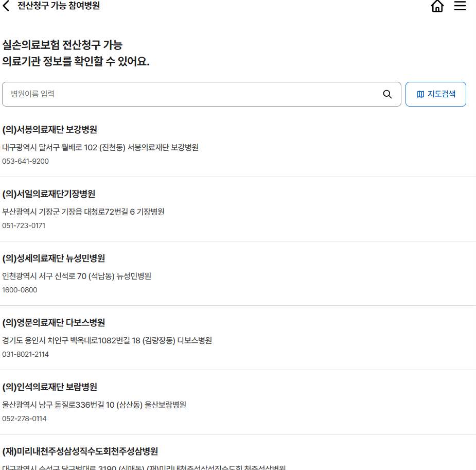Open the hamburger menu
Viewport: 476px width, 470px height.
(460, 6)
